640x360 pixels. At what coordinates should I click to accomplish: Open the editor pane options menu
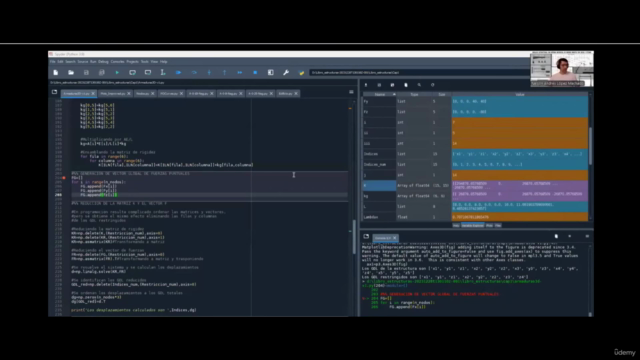pyautogui.click(x=351, y=92)
